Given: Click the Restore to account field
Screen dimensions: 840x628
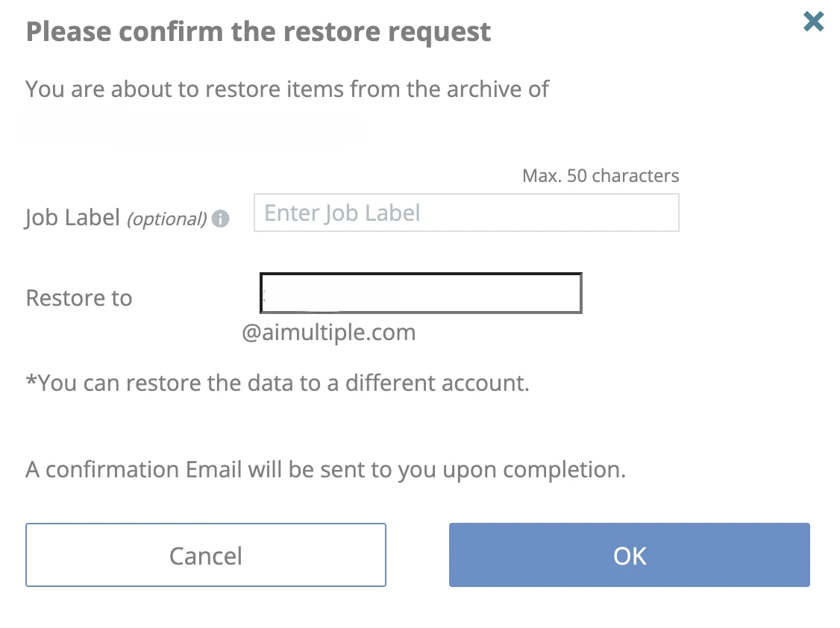Looking at the screenshot, I should [x=421, y=293].
